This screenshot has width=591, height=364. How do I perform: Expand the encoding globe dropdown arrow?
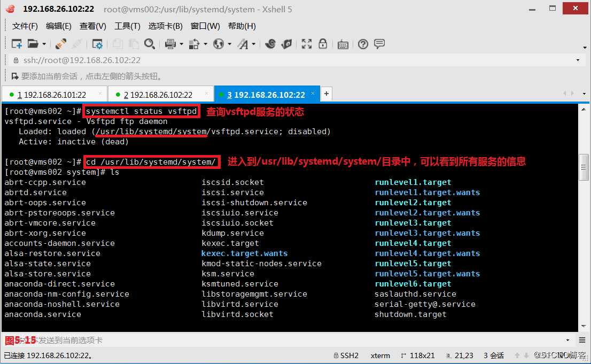click(230, 44)
